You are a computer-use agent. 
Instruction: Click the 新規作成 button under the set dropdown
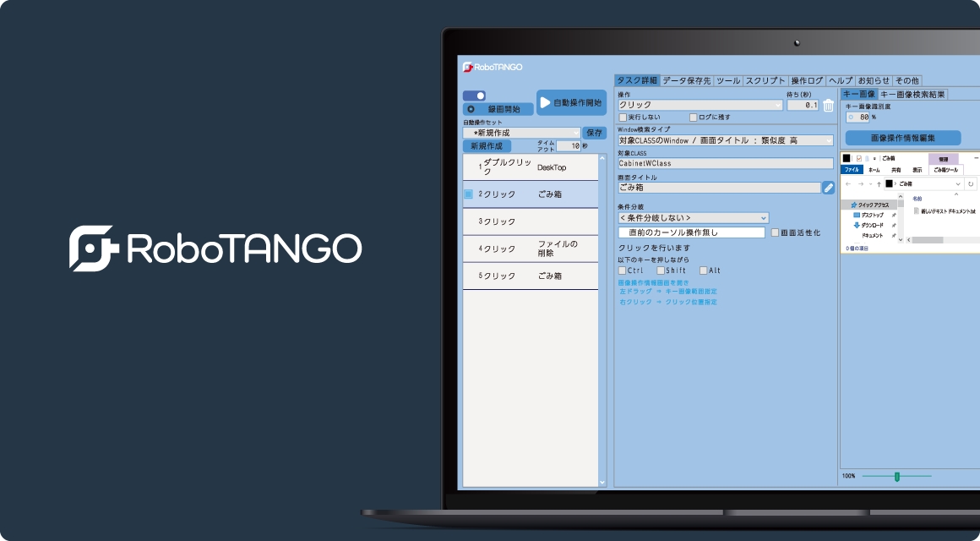(487, 145)
